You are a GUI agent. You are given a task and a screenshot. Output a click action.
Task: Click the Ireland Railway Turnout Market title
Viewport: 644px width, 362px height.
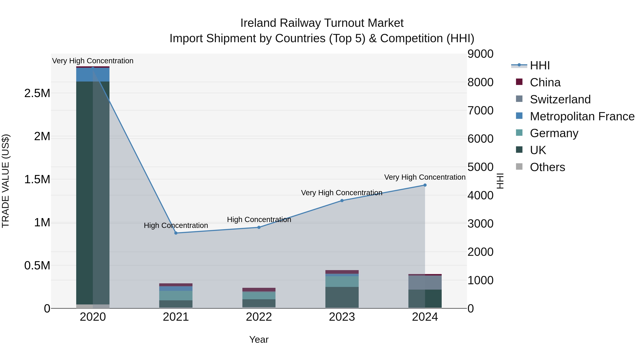pyautogui.click(x=322, y=23)
